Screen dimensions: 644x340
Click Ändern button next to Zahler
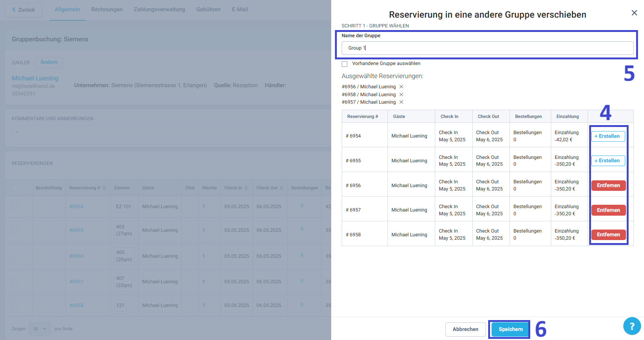(x=49, y=62)
